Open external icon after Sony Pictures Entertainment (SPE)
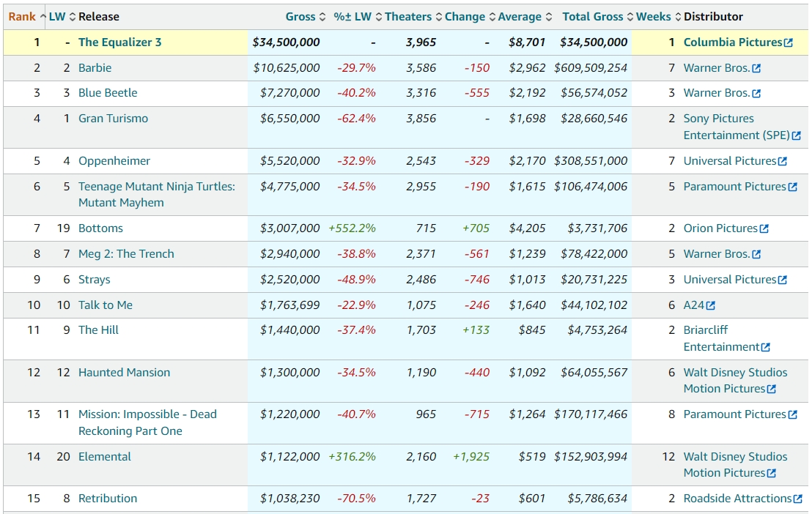Viewport: 812px width, 514px height. pos(797,135)
